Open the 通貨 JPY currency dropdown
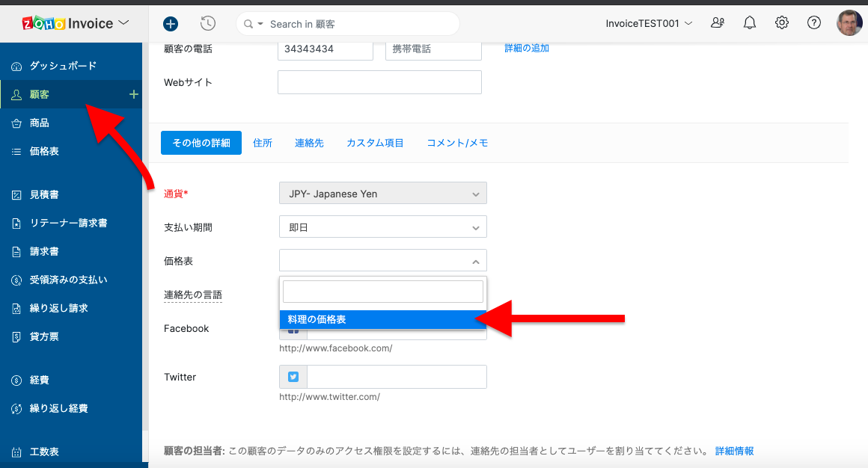Image resolution: width=868 pixels, height=468 pixels. (x=382, y=194)
